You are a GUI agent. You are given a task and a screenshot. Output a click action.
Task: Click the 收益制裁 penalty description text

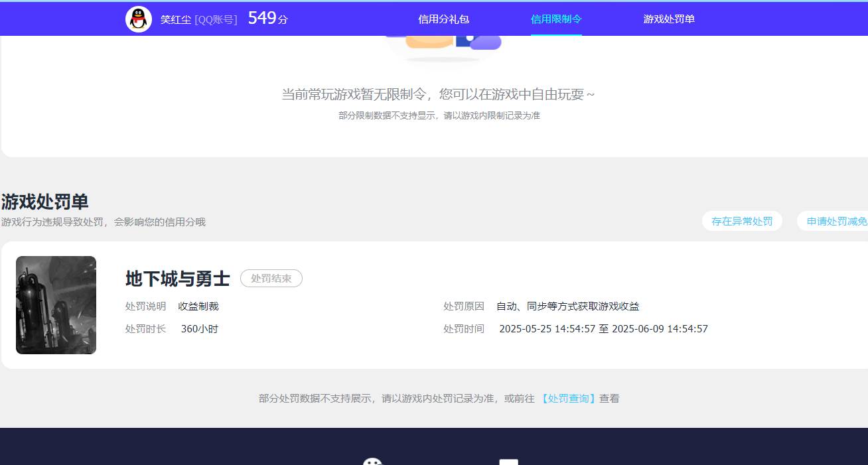pos(200,306)
